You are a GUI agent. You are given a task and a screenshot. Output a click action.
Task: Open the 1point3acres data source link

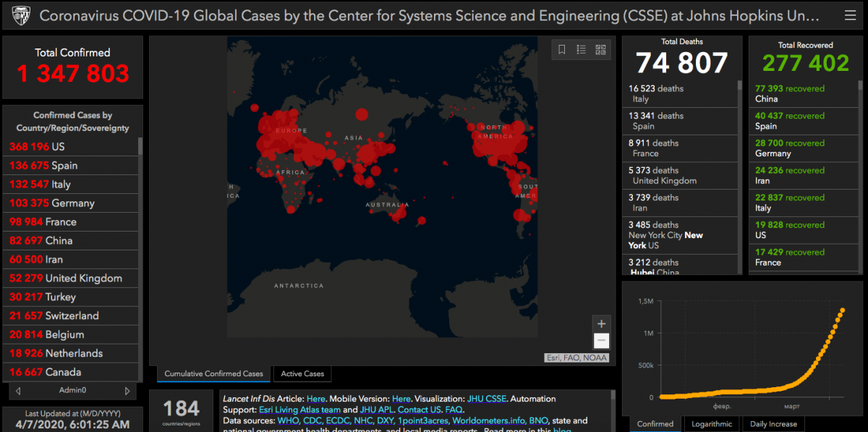[x=423, y=420]
